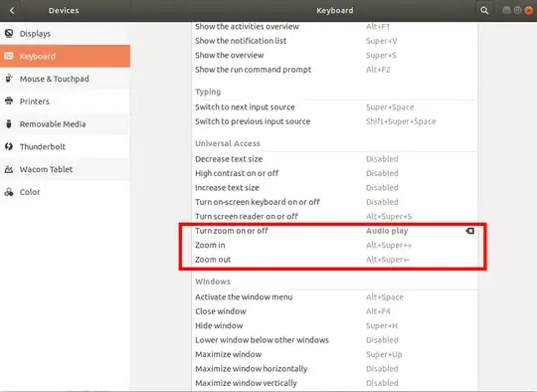Open Thunderbolt settings
This screenshot has height=392, width=537.
click(x=65, y=146)
